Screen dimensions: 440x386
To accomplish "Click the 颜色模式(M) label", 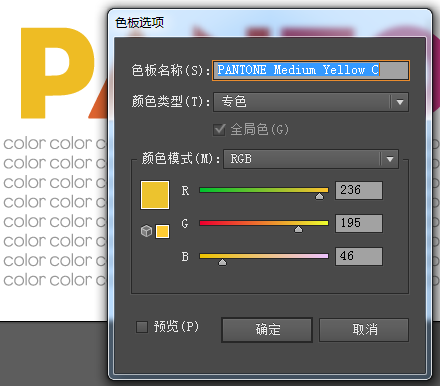I will 180,159.
